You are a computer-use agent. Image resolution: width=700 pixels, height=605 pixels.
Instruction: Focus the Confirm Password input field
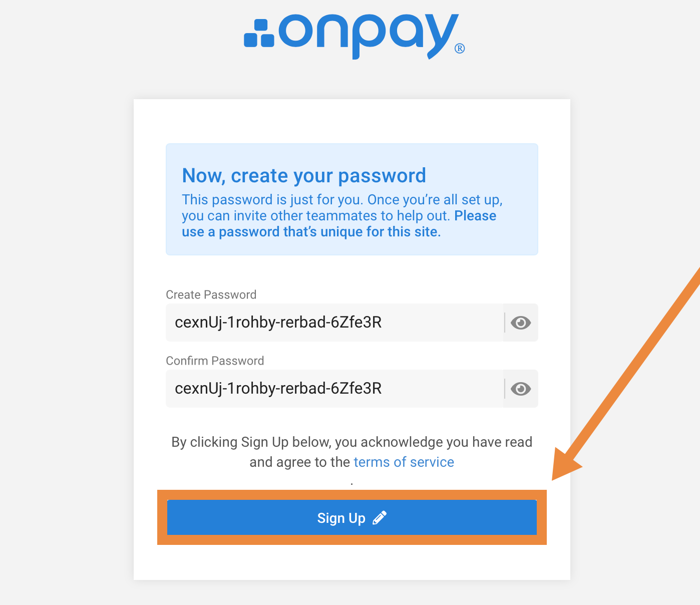335,389
